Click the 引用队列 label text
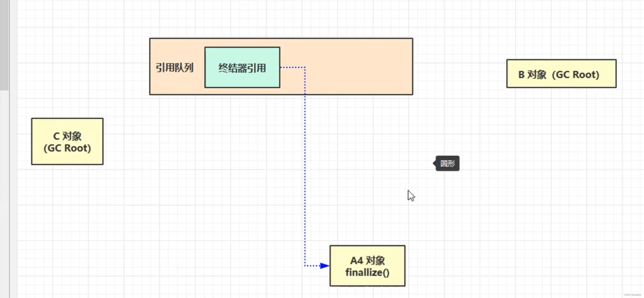The width and height of the screenshot is (644, 298). [174, 68]
